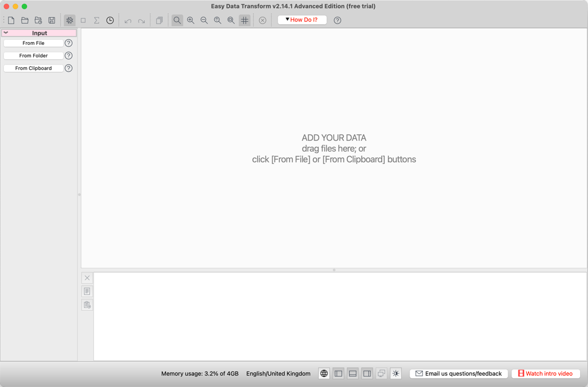The width and height of the screenshot is (588, 387).
Task: Select the plain magnifier search tool
Action: [177, 20]
